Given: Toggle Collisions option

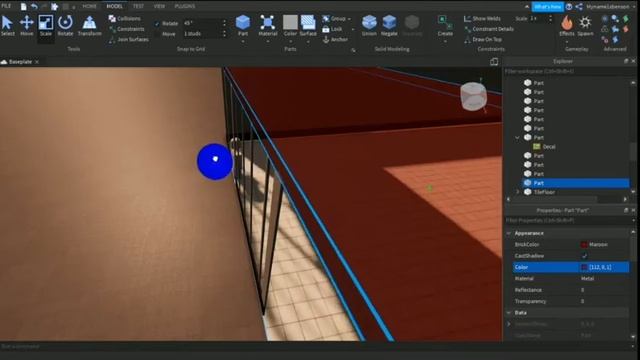Looking at the screenshot, I should pos(124,18).
